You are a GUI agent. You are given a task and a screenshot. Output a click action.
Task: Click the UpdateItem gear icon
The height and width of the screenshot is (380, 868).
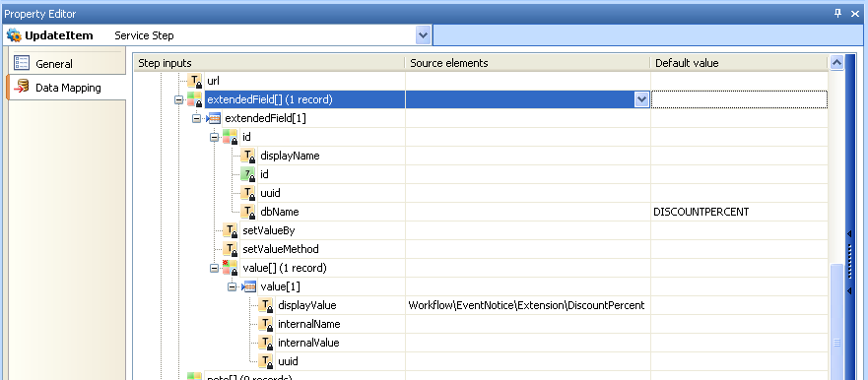[x=14, y=36]
